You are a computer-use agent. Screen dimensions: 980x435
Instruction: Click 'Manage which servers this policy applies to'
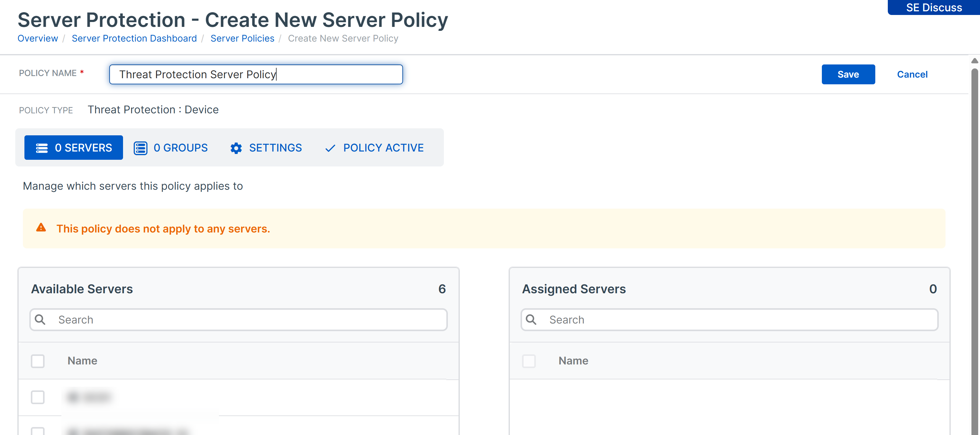(133, 186)
